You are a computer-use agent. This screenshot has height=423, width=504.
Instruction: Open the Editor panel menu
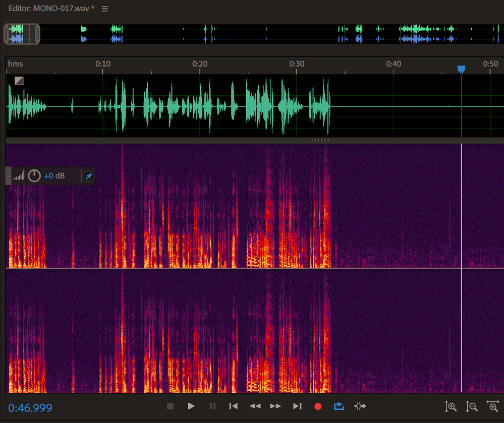104,9
